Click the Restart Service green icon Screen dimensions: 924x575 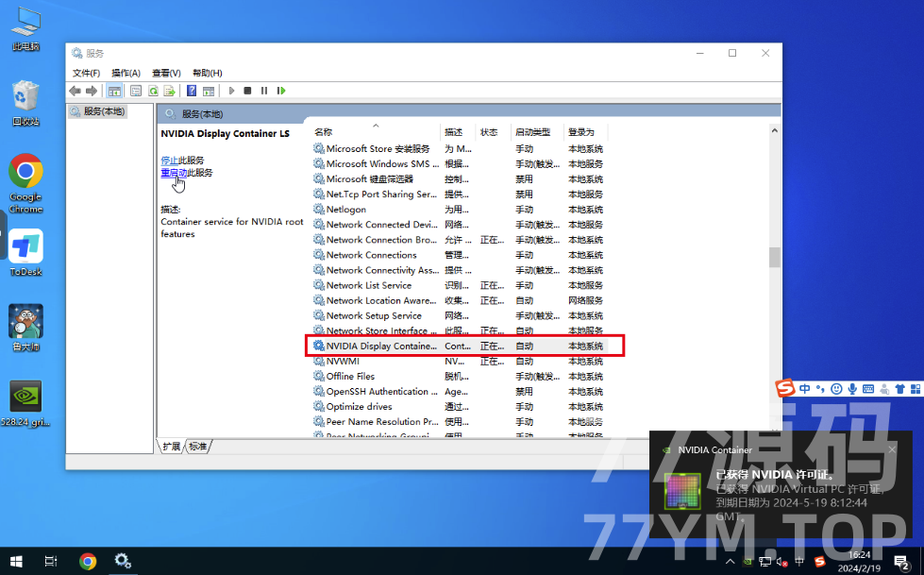[x=281, y=91]
